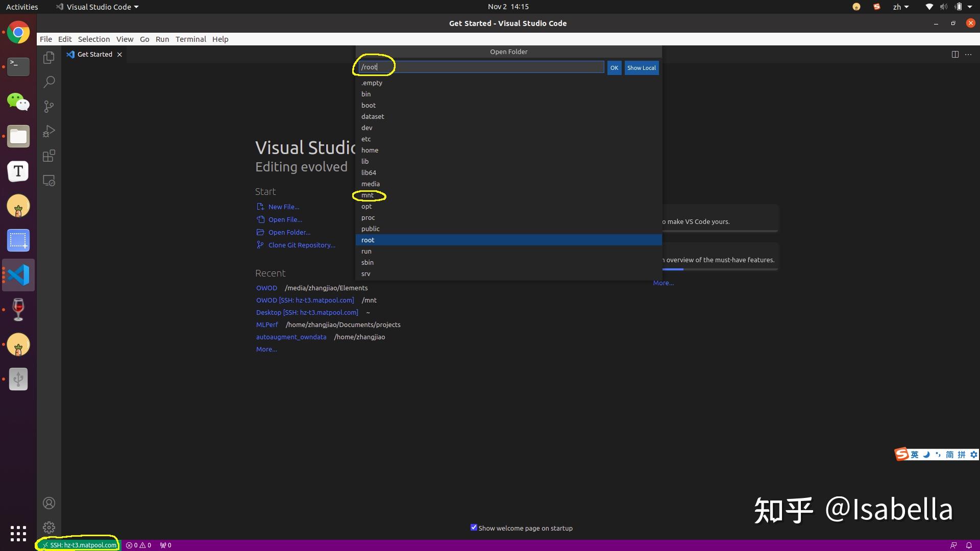Image resolution: width=980 pixels, height=551 pixels.
Task: Open recent OWOD SSH hz-t3.matpool.com entry
Action: tap(305, 300)
